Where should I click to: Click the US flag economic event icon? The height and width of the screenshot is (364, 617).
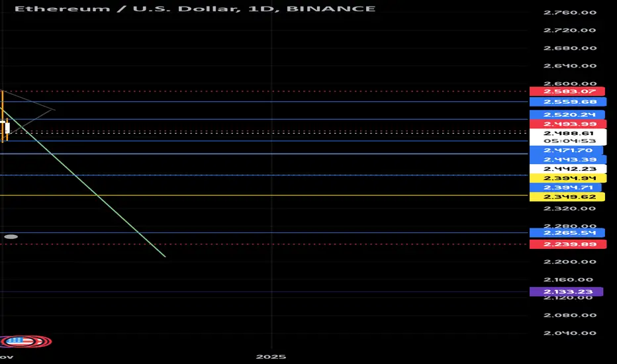(20, 341)
